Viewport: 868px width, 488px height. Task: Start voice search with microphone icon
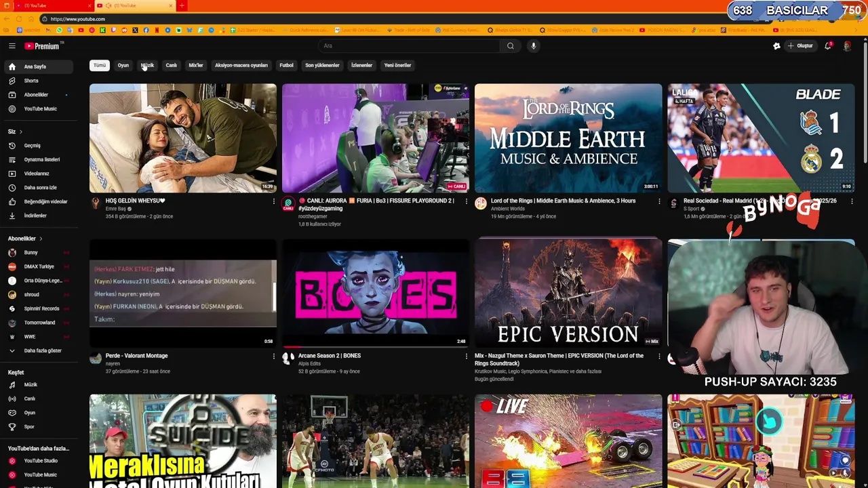pyautogui.click(x=534, y=46)
